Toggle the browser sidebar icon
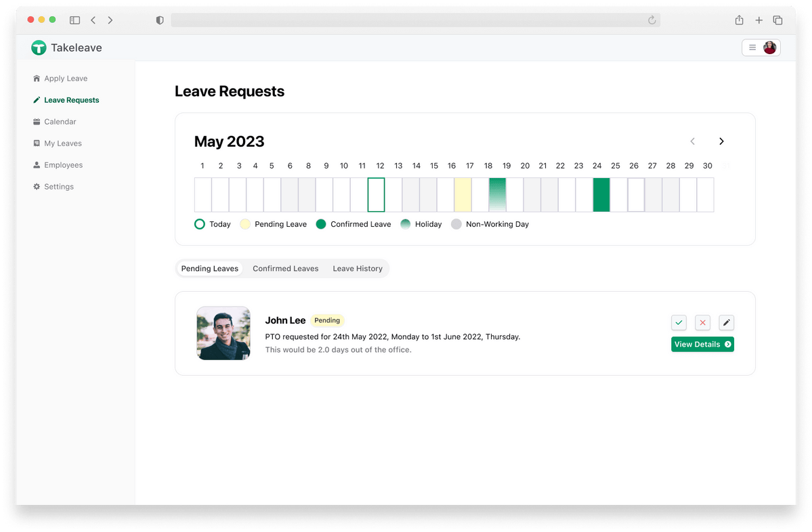 click(75, 20)
